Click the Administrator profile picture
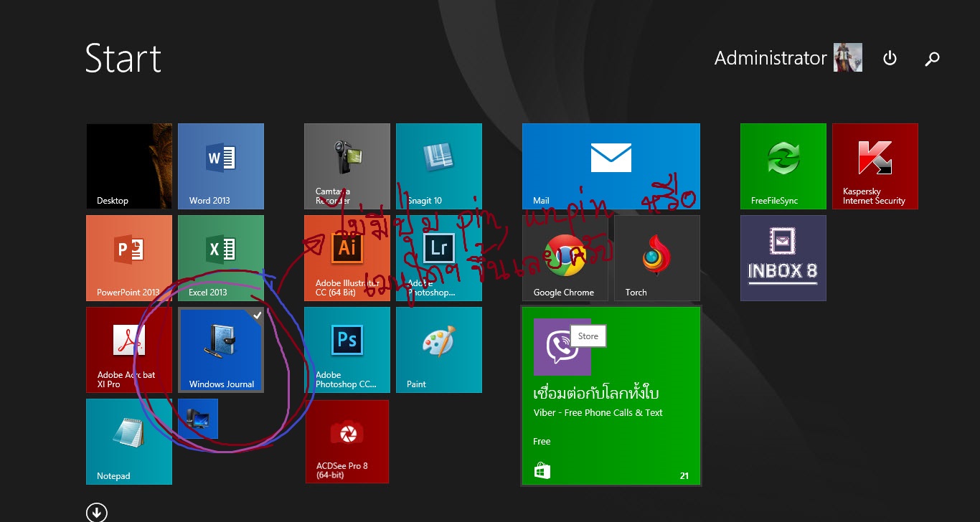Viewport: 980px width, 522px height. click(x=848, y=57)
